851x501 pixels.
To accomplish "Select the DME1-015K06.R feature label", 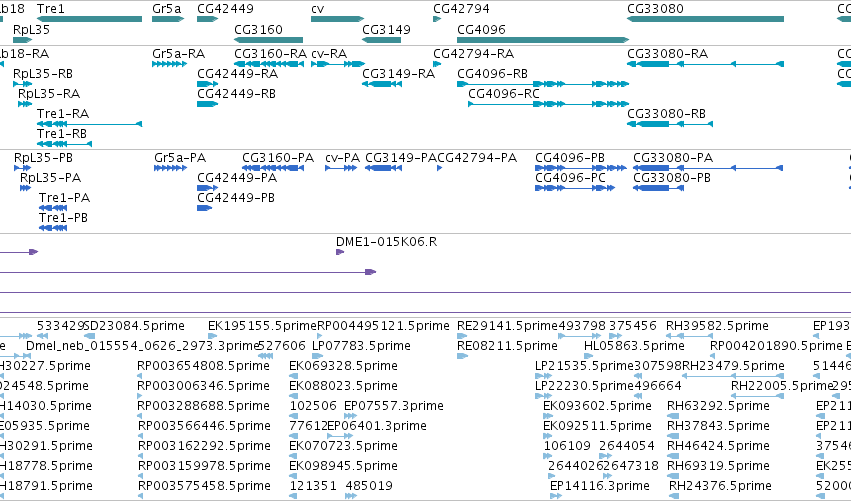I will (386, 242).
